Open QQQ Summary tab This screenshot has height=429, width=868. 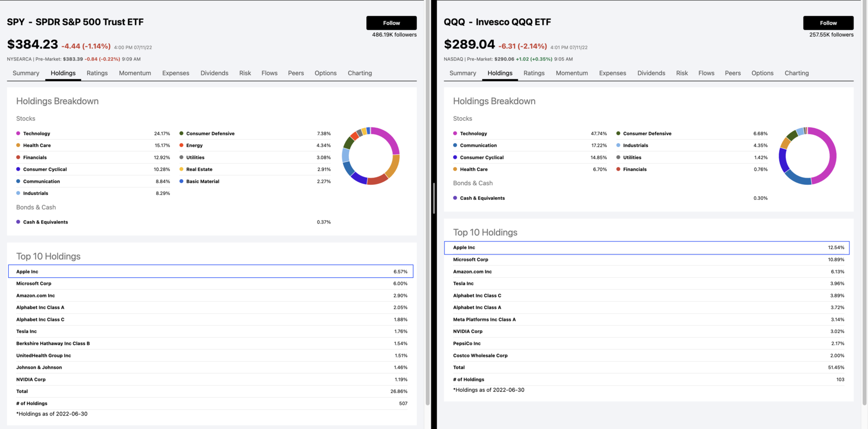pos(462,73)
